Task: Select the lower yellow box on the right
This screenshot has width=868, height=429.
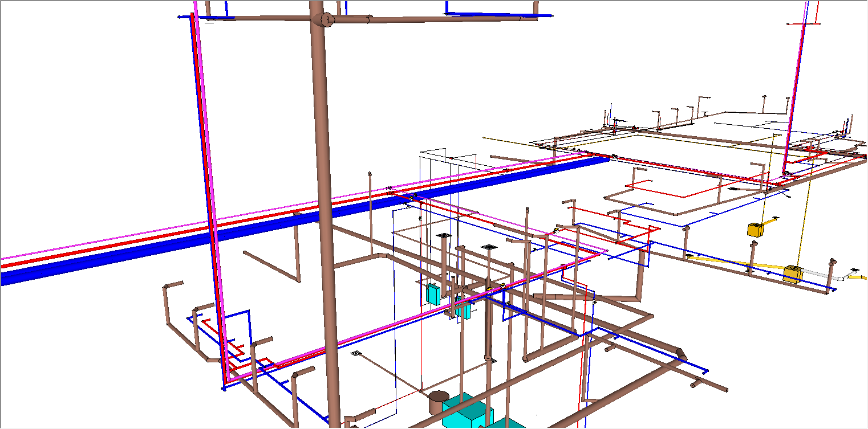Action: pos(792,273)
